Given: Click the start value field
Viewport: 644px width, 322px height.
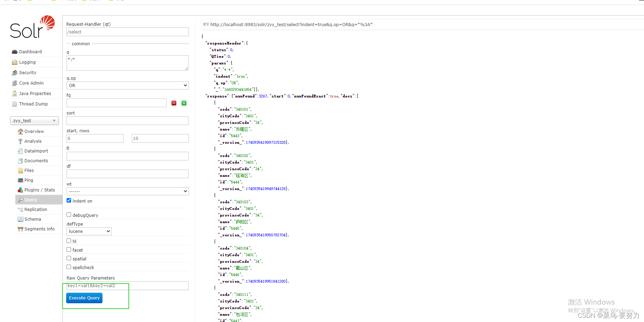Looking at the screenshot, I should click(95, 139).
